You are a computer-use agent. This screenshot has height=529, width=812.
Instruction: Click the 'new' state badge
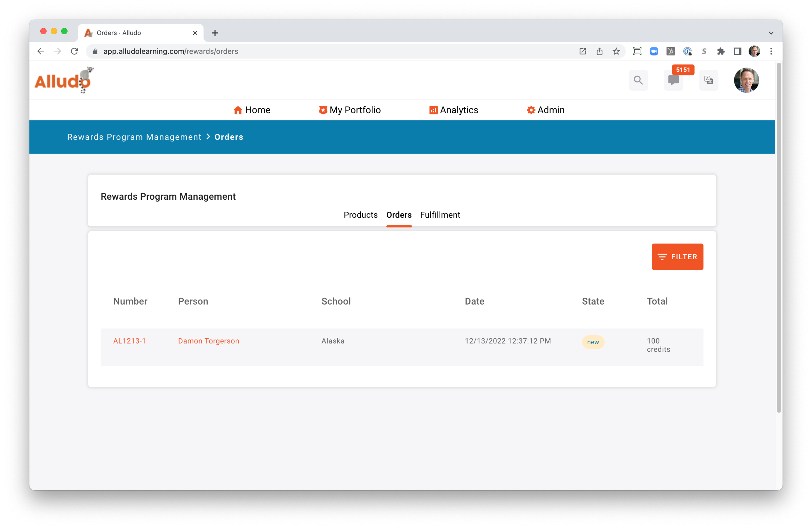click(x=593, y=342)
